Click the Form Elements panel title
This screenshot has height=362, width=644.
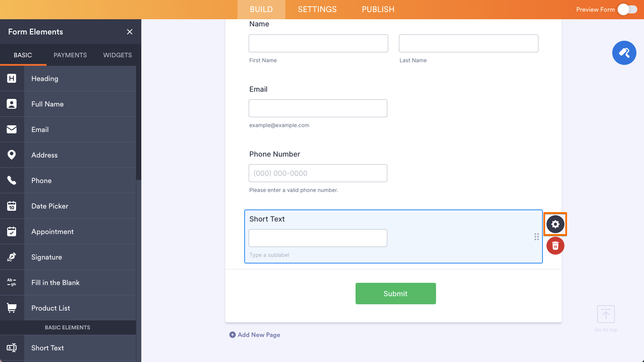point(36,32)
